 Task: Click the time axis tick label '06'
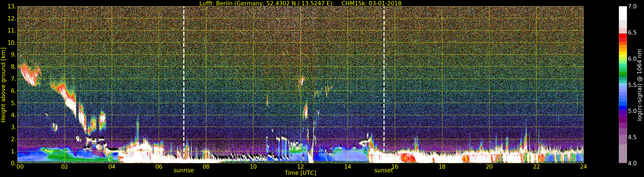(x=159, y=167)
